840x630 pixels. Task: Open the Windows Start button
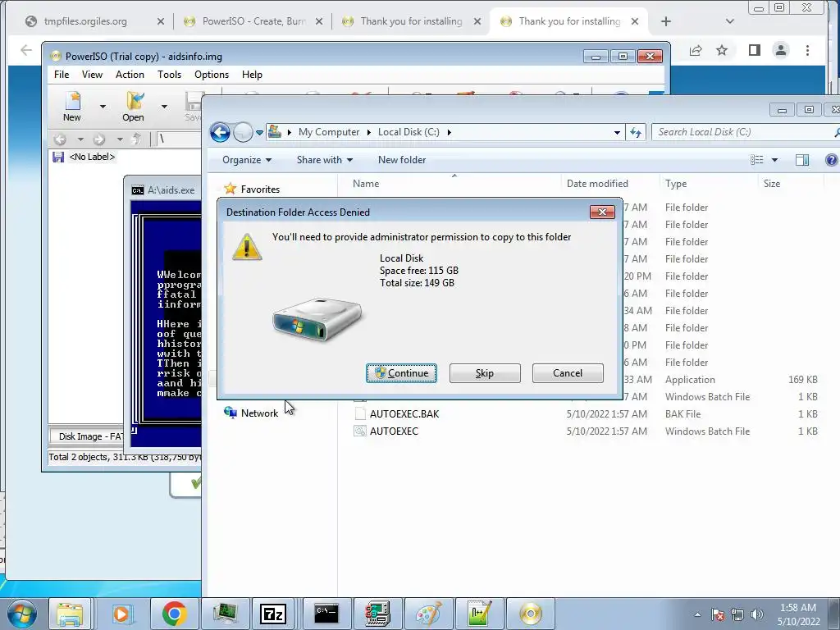click(x=22, y=614)
